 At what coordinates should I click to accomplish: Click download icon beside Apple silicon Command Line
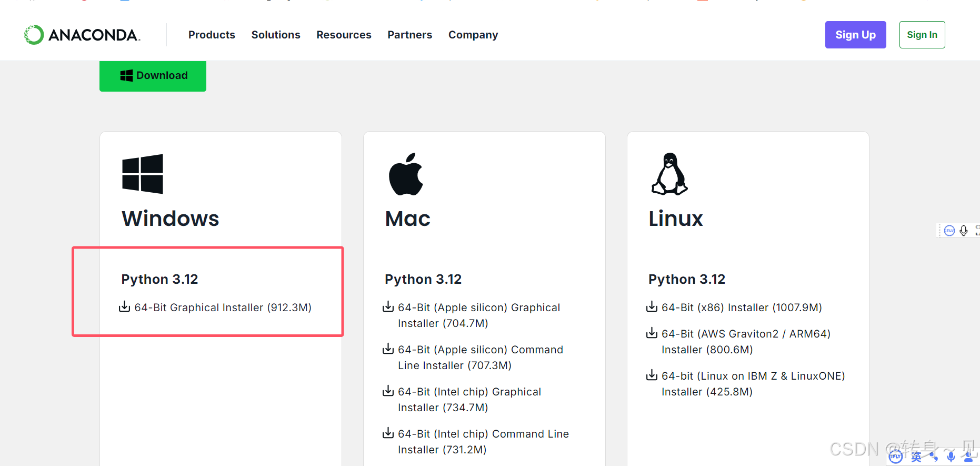[x=388, y=349]
